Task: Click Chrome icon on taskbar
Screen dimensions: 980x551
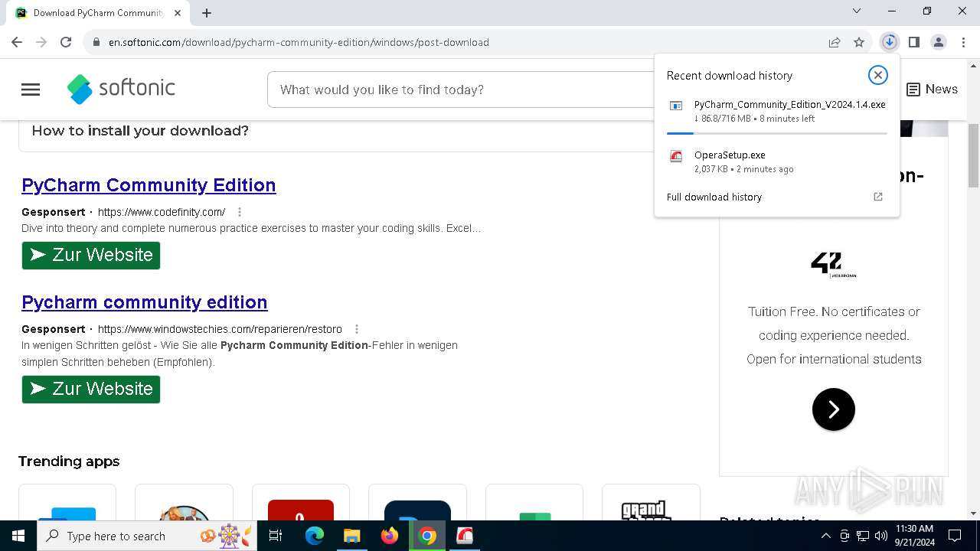Action: (x=427, y=536)
